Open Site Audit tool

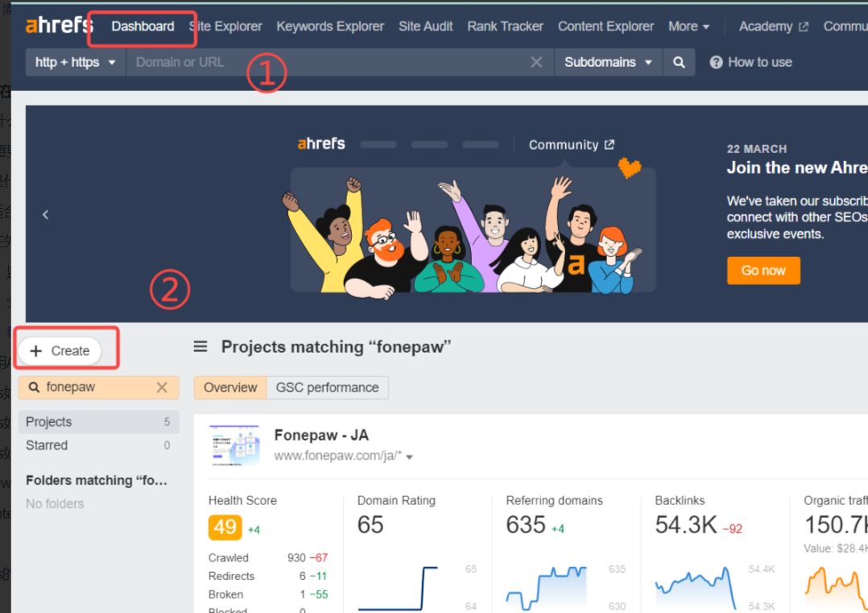[426, 27]
